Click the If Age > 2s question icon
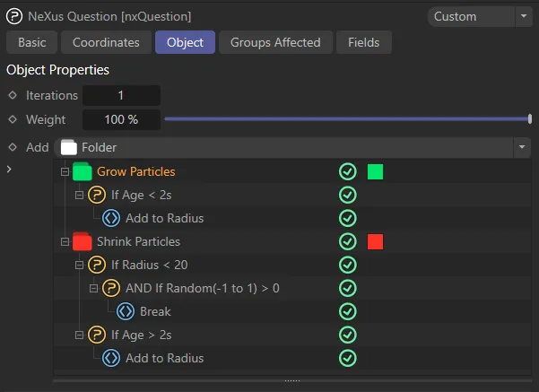This screenshot has height=392, width=539. click(97, 335)
